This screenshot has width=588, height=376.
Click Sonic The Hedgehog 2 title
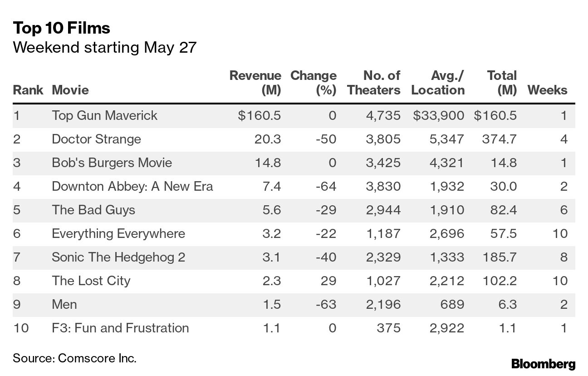coord(118,257)
